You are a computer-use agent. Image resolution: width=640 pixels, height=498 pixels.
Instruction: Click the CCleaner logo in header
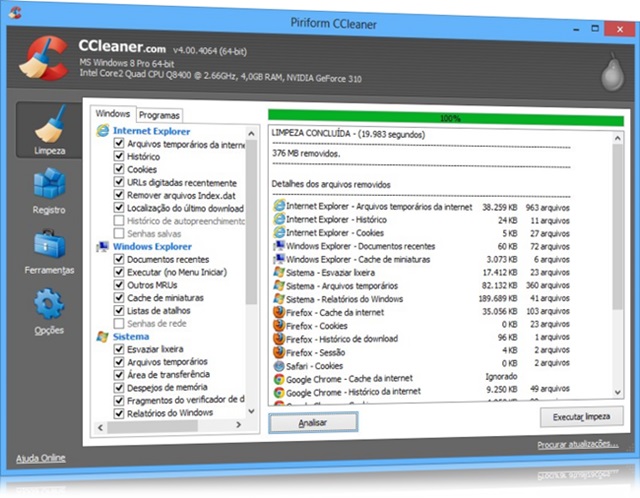click(43, 58)
